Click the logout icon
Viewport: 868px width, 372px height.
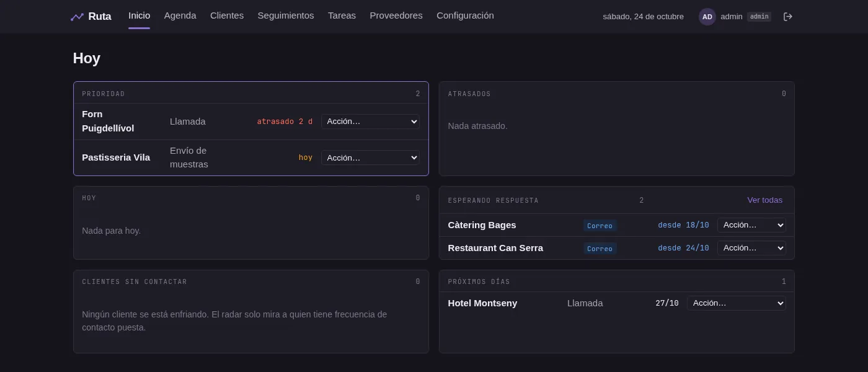[788, 17]
